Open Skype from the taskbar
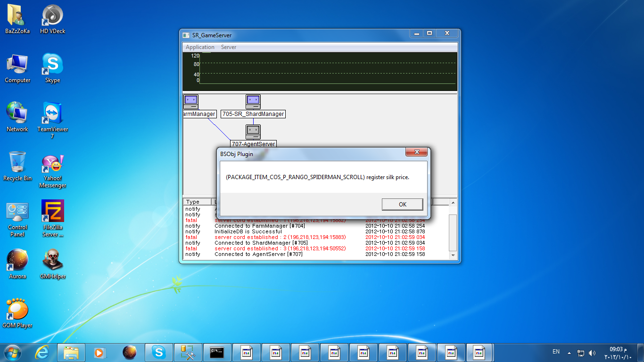The height and width of the screenshot is (362, 644). [x=159, y=352]
